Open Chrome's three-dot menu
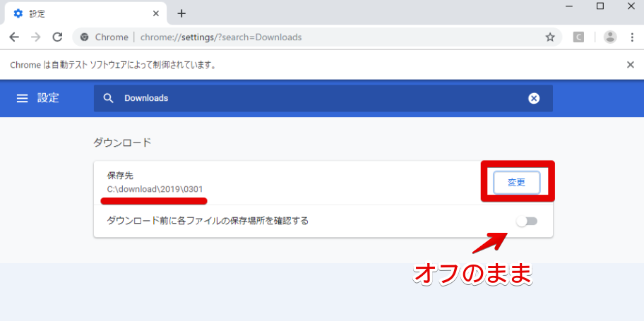 pos(632,37)
